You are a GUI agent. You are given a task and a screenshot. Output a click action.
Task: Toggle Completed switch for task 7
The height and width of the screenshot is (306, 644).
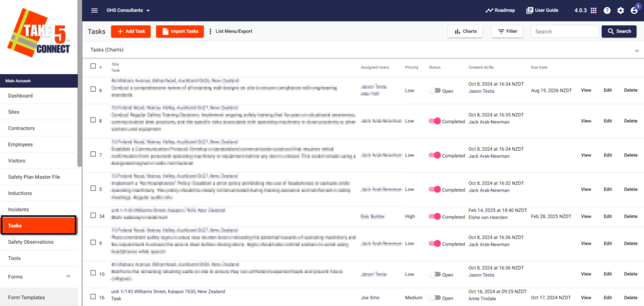[x=435, y=155]
